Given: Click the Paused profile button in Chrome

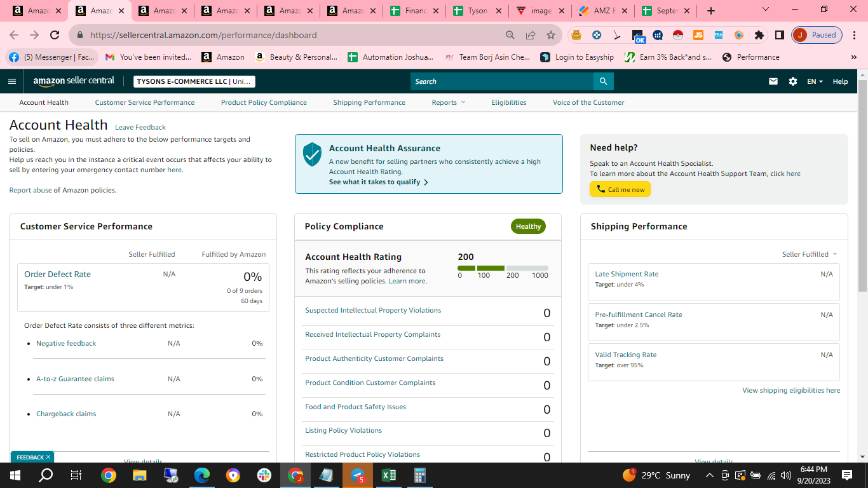Looking at the screenshot, I should (817, 35).
